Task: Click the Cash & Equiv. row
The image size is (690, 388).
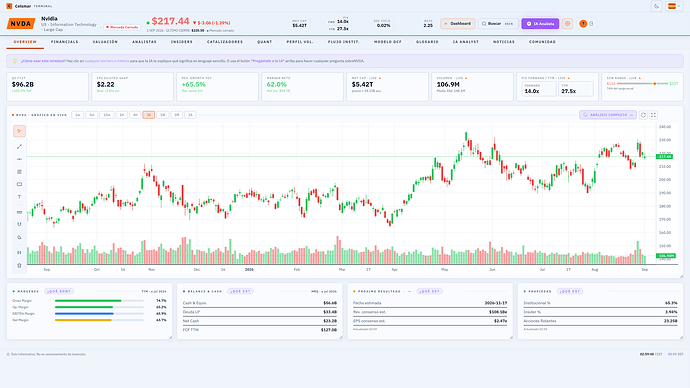Action: [x=260, y=303]
